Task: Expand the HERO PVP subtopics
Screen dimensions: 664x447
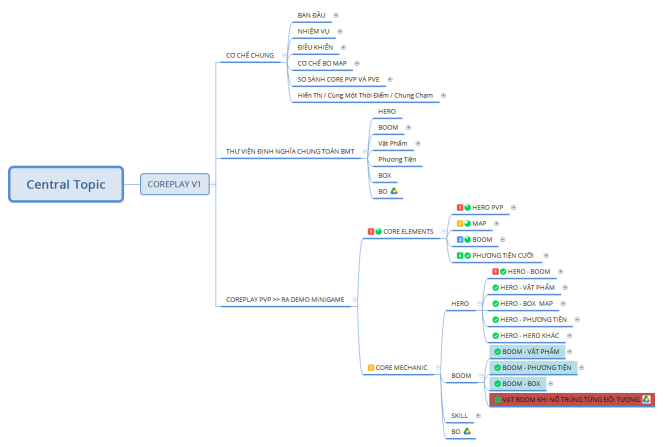Action: [x=513, y=207]
